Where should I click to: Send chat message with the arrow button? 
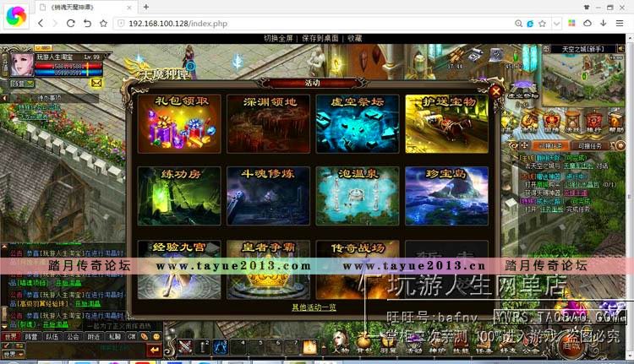(x=154, y=350)
